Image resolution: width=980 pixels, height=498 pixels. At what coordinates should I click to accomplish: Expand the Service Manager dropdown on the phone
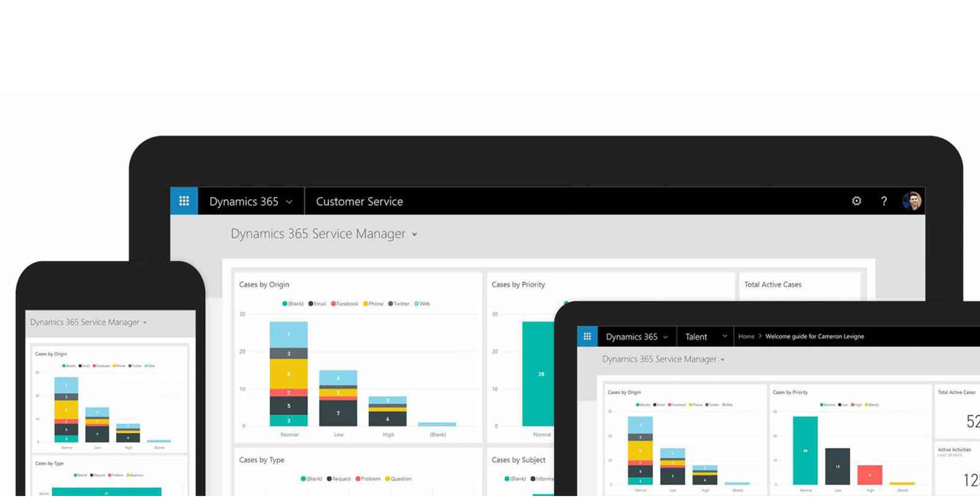[x=144, y=322]
